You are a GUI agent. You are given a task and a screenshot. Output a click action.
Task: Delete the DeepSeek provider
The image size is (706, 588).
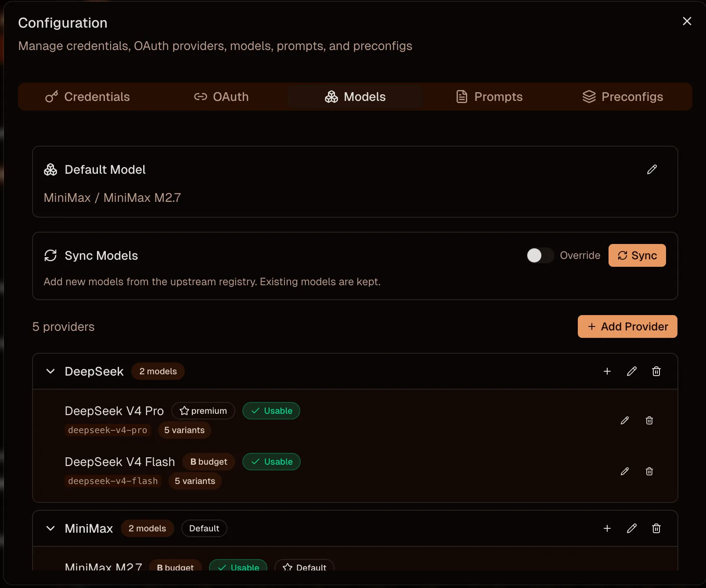coord(656,371)
